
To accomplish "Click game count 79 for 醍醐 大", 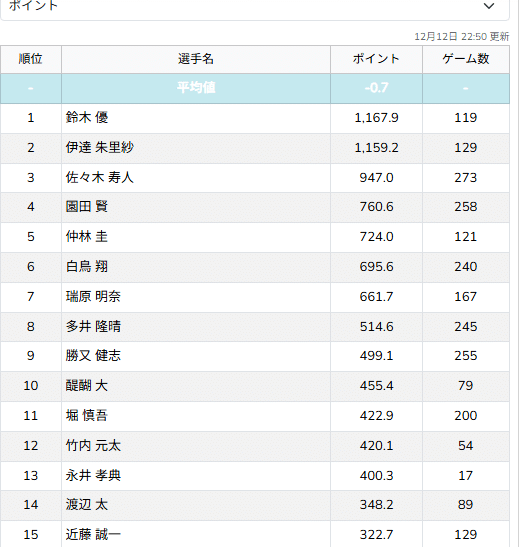I will pyautogui.click(x=466, y=386).
